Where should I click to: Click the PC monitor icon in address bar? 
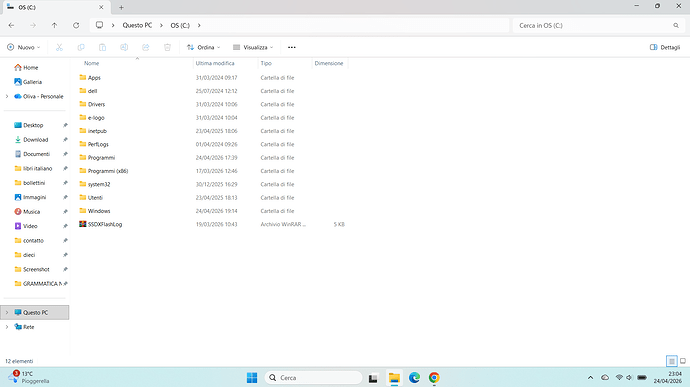coord(99,25)
